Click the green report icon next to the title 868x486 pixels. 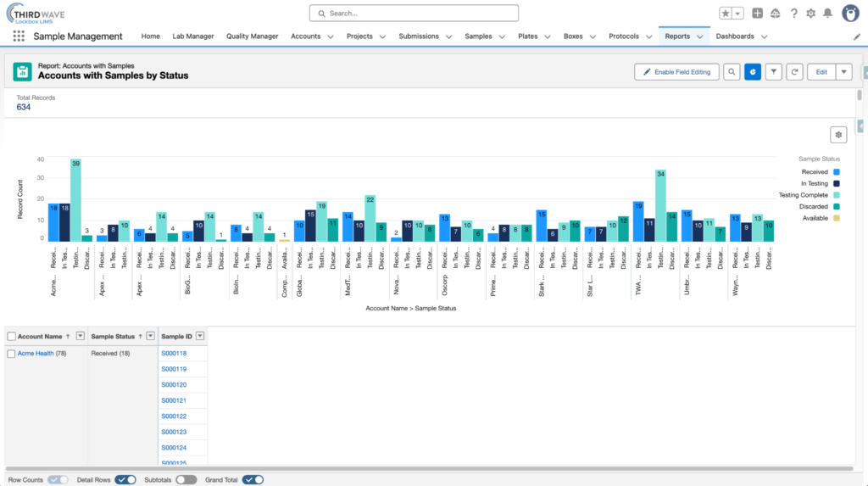pos(23,71)
